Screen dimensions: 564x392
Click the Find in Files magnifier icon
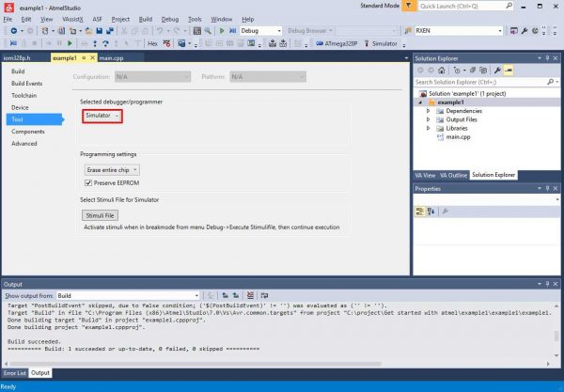click(208, 31)
